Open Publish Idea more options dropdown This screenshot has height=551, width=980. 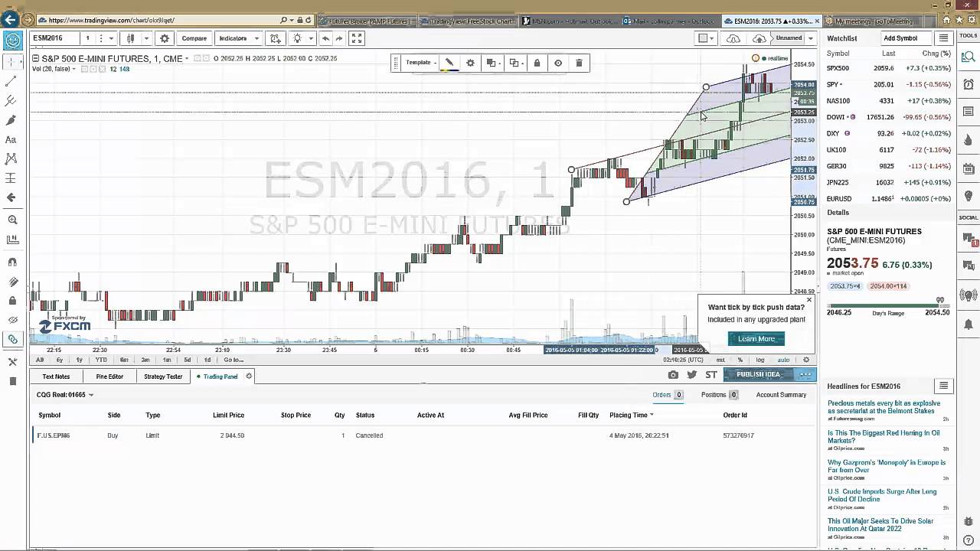click(x=806, y=374)
